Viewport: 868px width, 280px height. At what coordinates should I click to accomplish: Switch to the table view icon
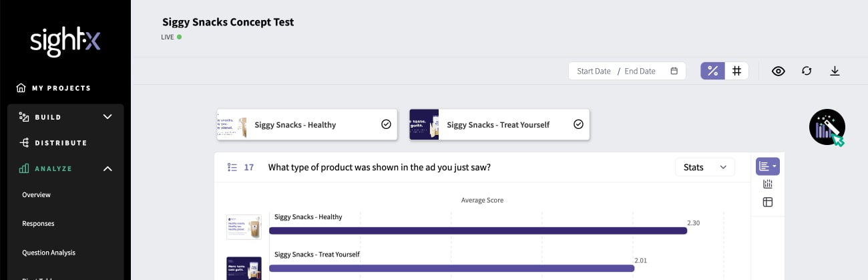[768, 202]
